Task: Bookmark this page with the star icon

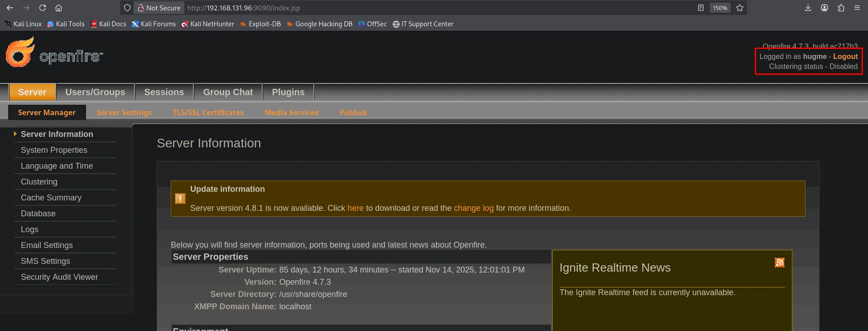Action: 740,8
